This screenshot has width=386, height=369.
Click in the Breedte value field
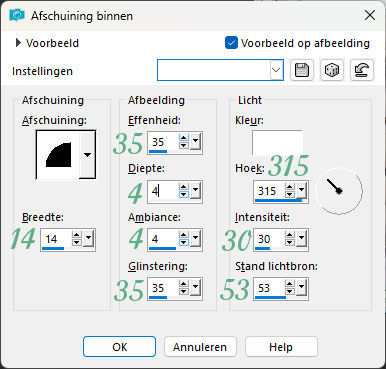57,239
